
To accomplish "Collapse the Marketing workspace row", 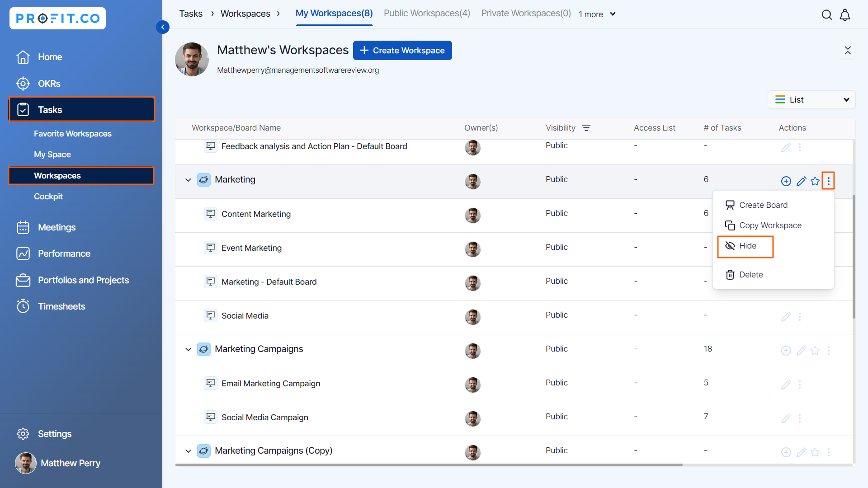I will pyautogui.click(x=188, y=180).
